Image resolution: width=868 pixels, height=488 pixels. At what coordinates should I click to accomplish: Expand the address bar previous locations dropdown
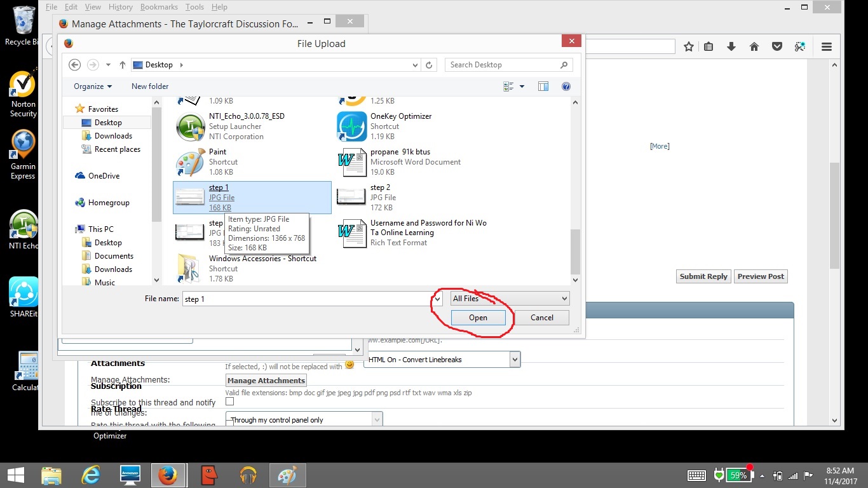tap(415, 65)
